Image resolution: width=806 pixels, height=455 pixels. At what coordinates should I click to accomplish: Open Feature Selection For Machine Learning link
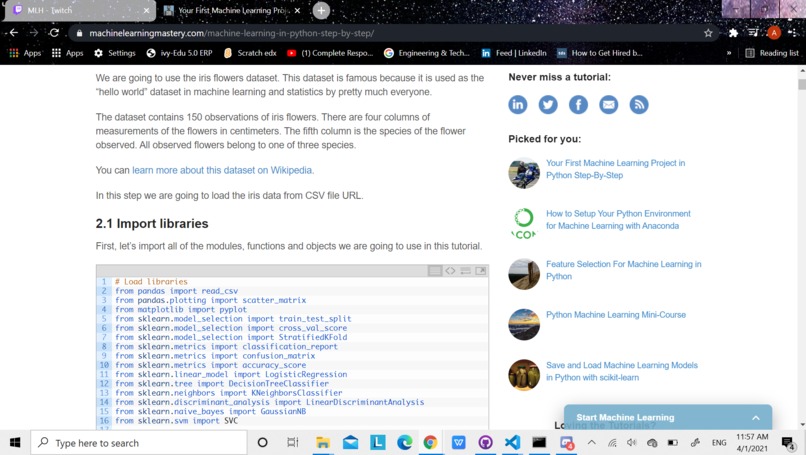click(624, 270)
